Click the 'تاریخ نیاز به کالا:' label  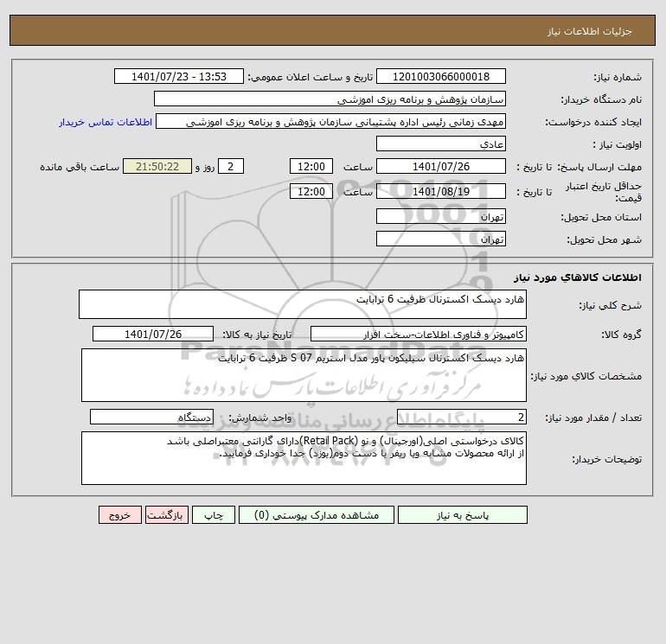pyautogui.click(x=258, y=335)
